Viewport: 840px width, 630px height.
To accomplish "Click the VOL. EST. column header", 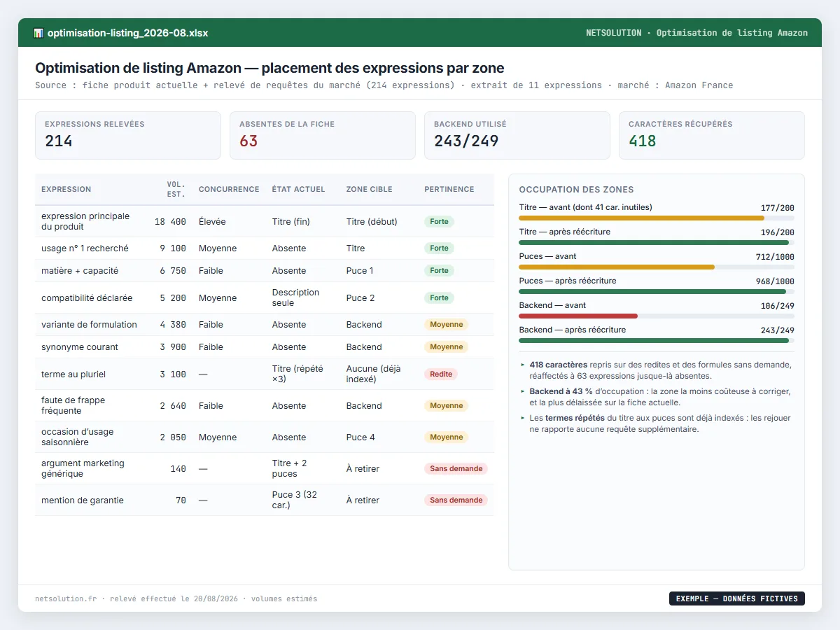I will tap(176, 189).
